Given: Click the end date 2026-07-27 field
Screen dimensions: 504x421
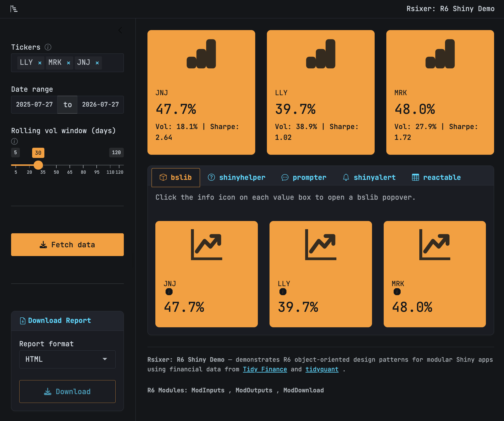Looking at the screenshot, I should [100, 105].
